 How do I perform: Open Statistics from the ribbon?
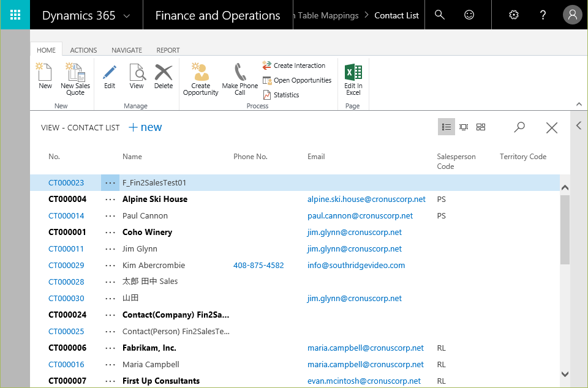[x=281, y=95]
